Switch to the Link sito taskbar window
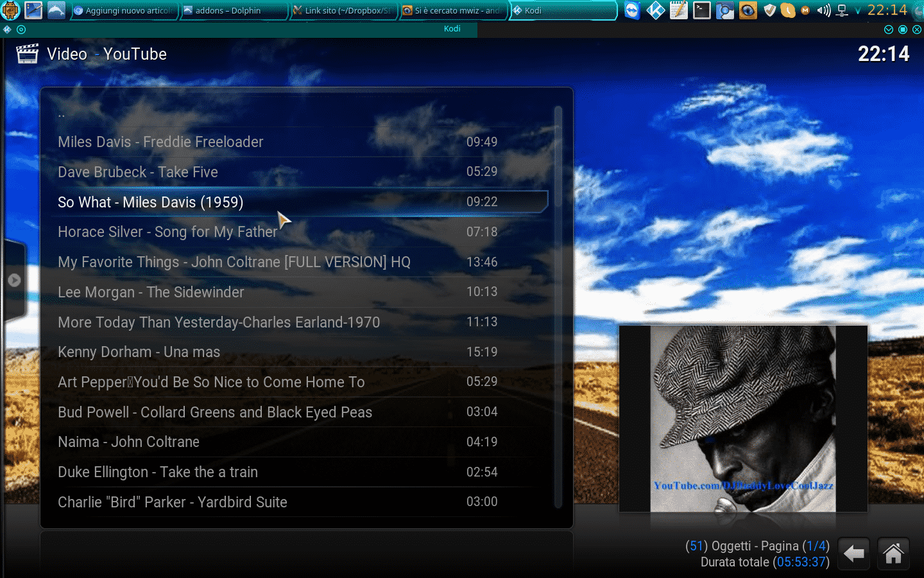This screenshot has height=578, width=924. click(343, 10)
